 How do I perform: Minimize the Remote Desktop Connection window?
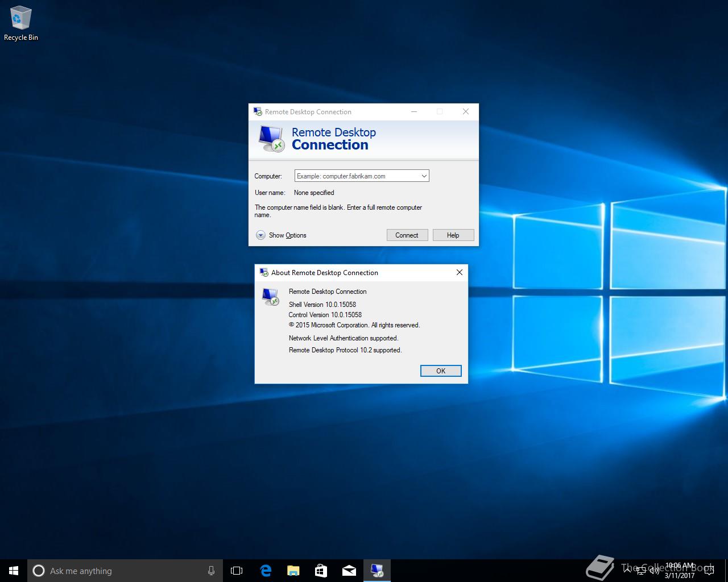pos(414,111)
